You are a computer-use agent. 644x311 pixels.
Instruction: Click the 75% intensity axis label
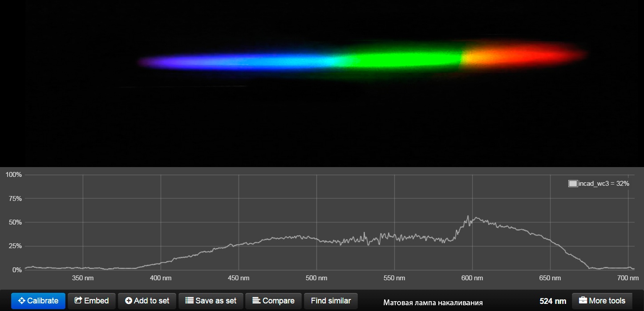coord(15,199)
